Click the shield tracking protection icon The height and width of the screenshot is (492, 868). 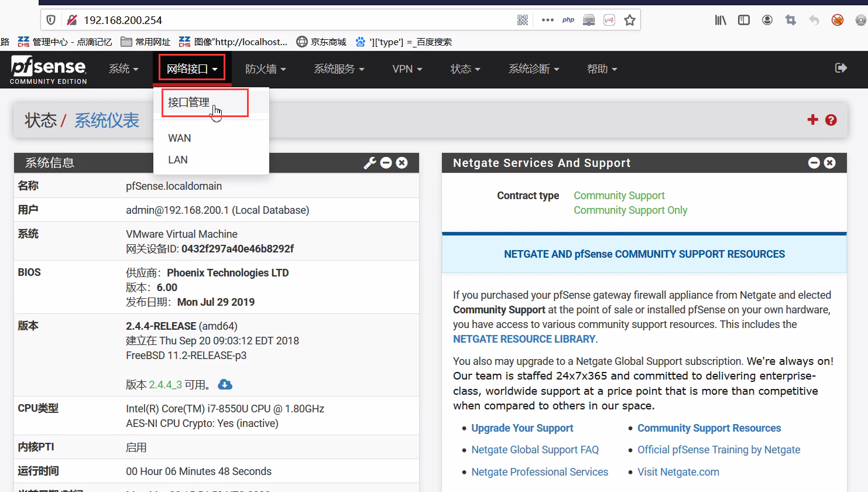click(51, 20)
